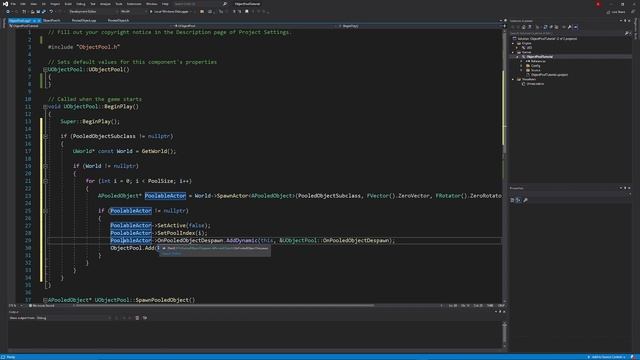Open the BeginPlay member navigation dropdown
Image resolution: width=640 pixels, height=360 pixels.
420,26
